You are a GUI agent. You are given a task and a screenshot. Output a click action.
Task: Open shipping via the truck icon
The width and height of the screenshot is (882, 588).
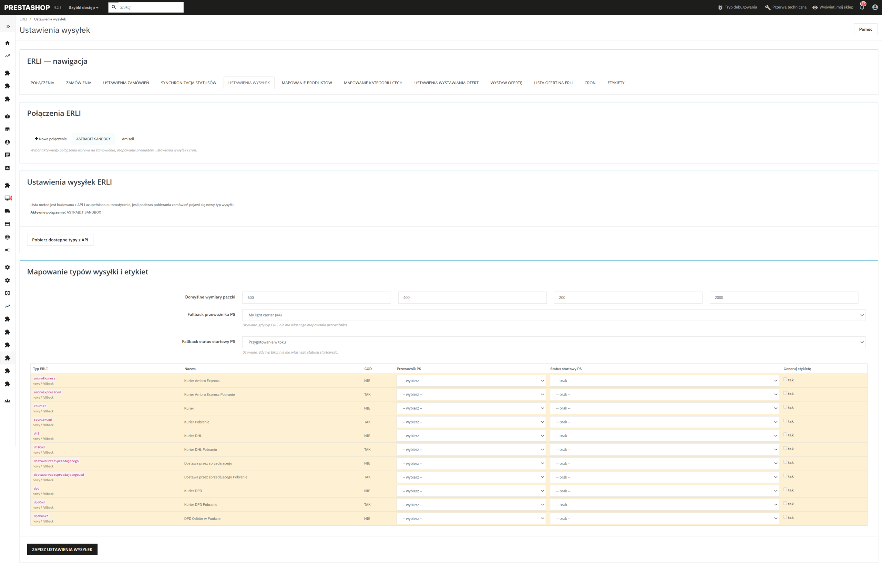(8, 211)
